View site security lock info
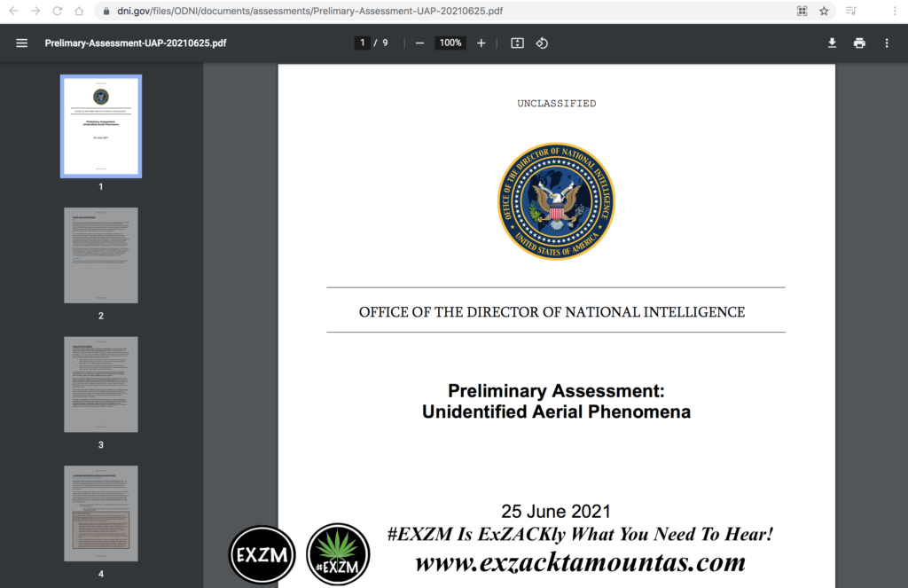 pos(106,11)
